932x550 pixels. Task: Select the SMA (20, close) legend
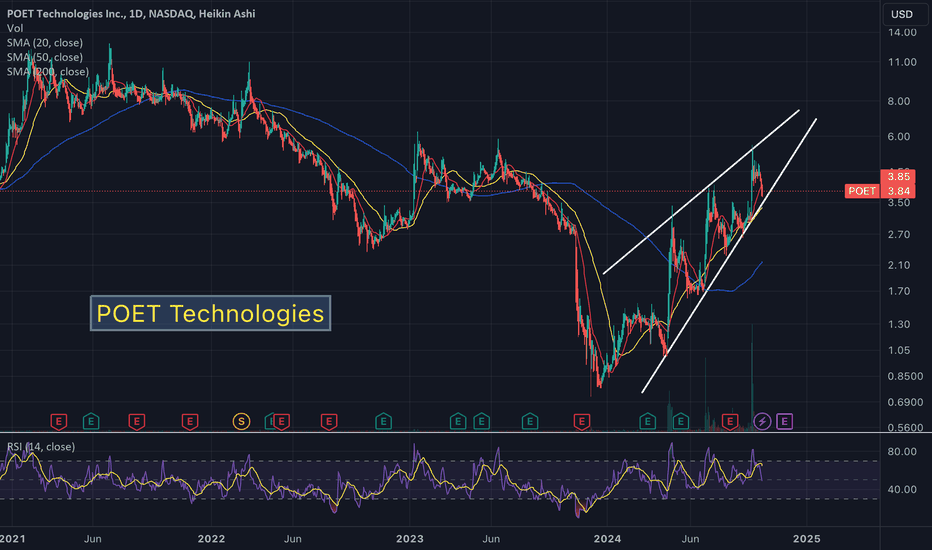coord(45,42)
